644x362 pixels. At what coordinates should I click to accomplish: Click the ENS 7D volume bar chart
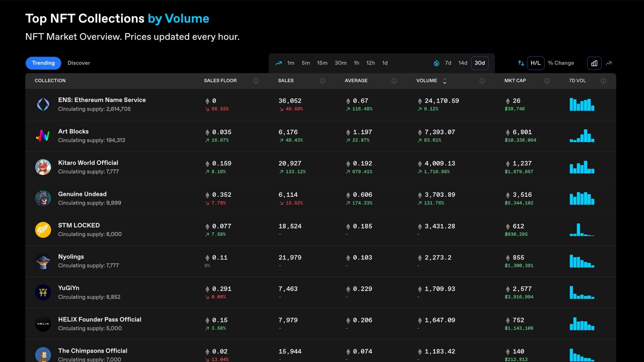582,104
